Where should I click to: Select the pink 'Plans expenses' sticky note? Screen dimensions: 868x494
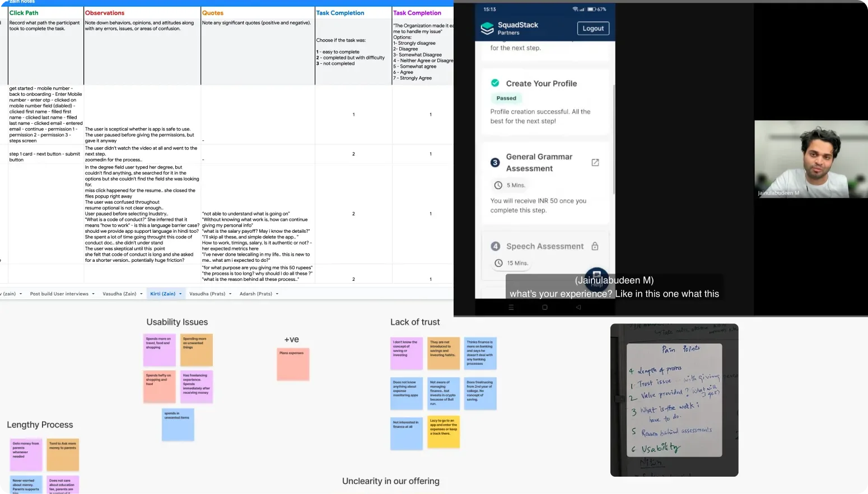293,364
